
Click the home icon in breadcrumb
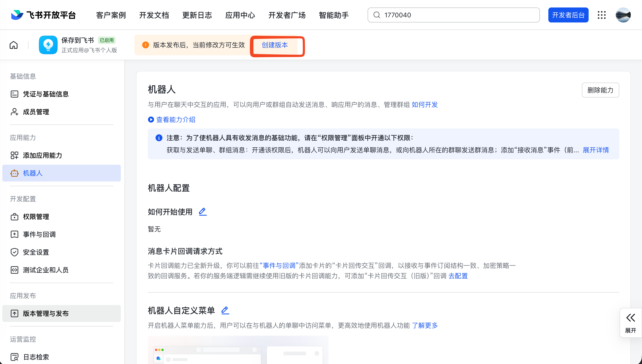[x=14, y=45]
